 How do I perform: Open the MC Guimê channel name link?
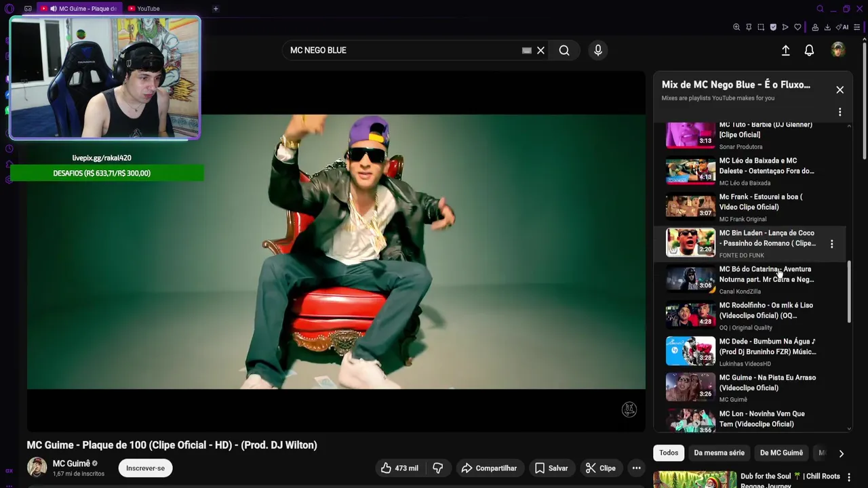(71, 464)
